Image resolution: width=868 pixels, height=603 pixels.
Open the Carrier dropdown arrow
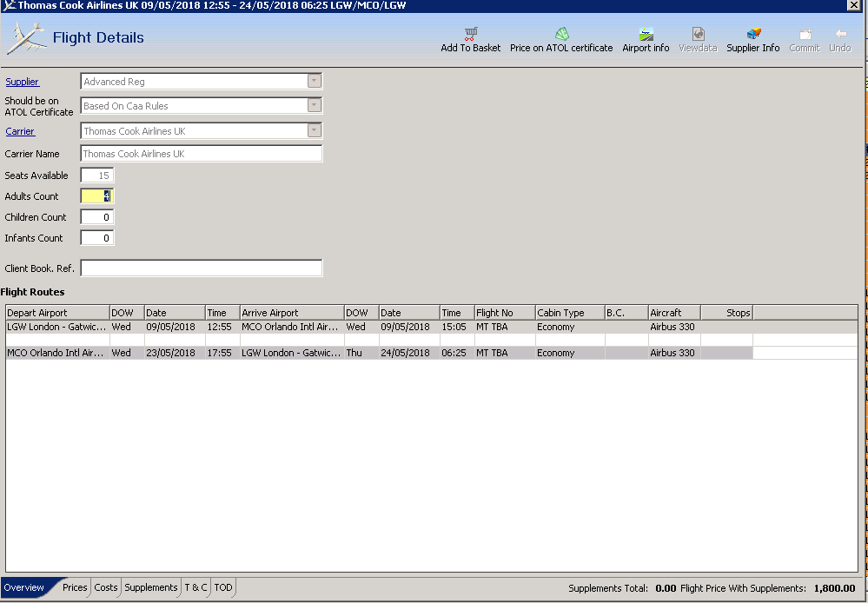(314, 130)
